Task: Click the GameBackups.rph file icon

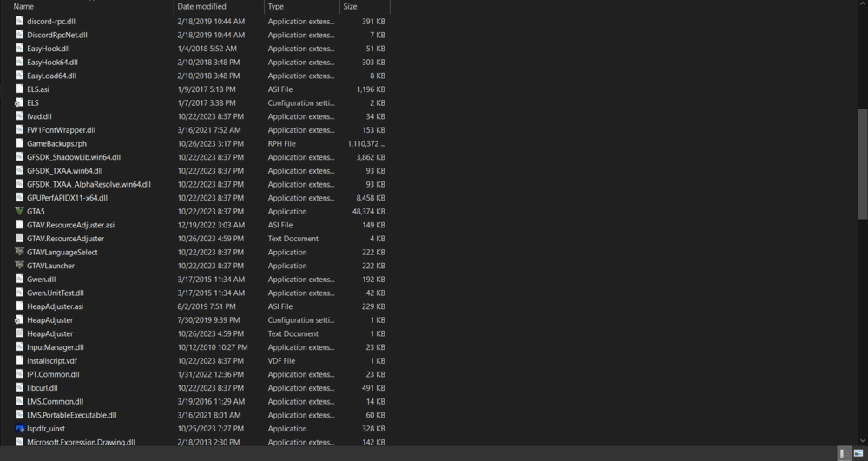Action: click(x=19, y=143)
